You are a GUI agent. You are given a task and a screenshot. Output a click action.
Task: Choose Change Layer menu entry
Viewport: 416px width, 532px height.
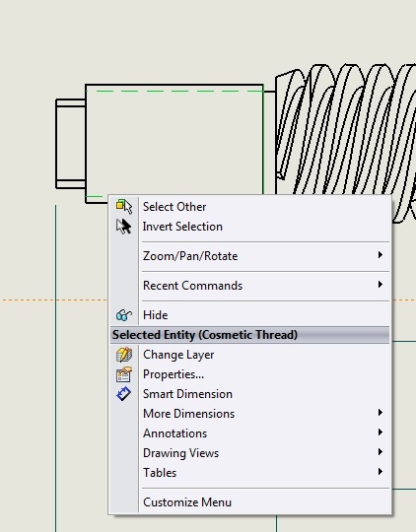[249, 355]
